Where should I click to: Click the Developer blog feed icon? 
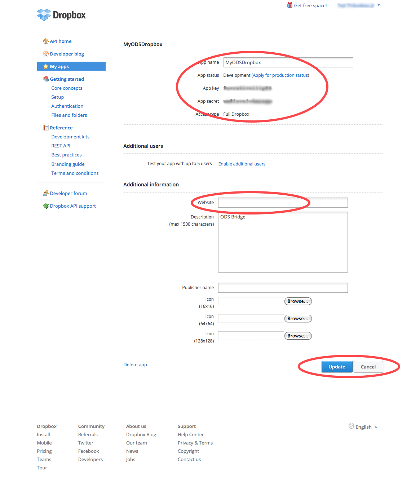pyautogui.click(x=46, y=54)
